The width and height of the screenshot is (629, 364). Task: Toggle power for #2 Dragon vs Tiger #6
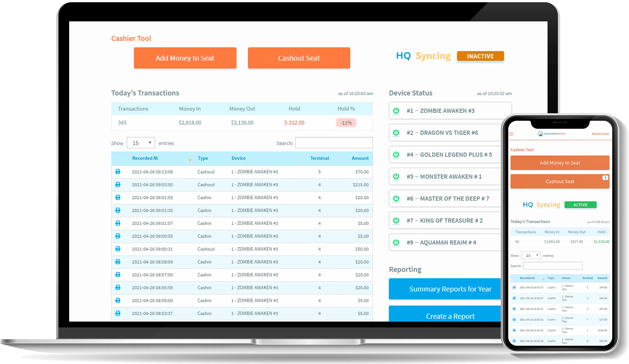pyautogui.click(x=396, y=133)
